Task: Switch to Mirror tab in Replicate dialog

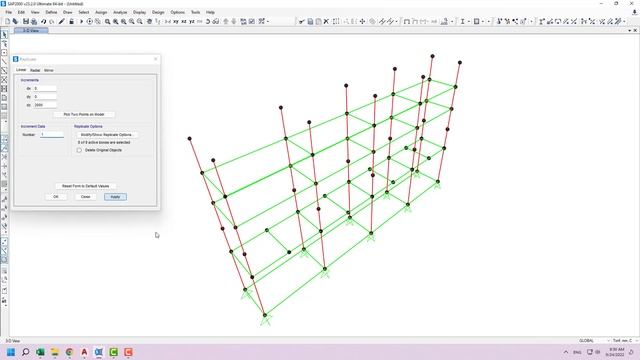Action: coord(49,70)
